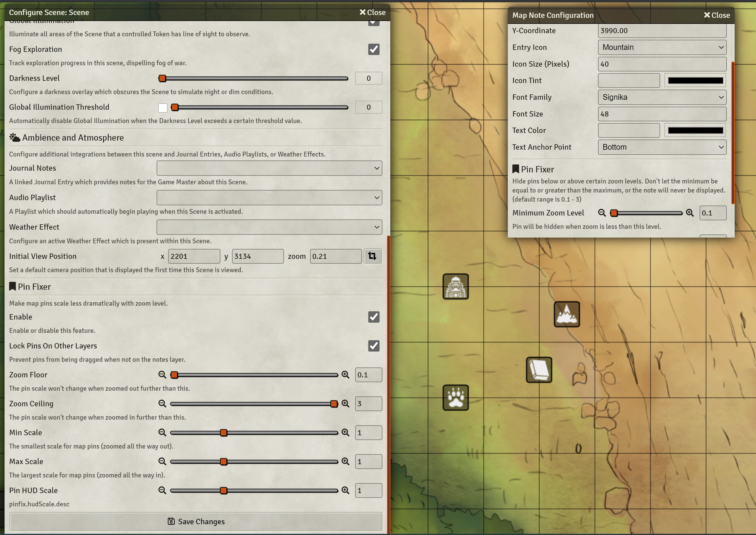Open the Font Family Signika dropdown

(x=662, y=97)
